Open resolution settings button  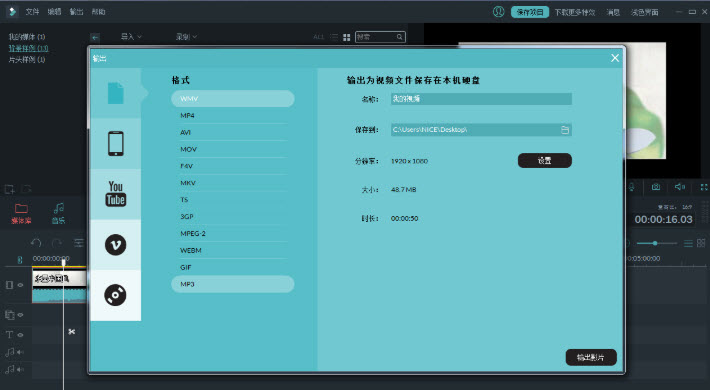[545, 160]
